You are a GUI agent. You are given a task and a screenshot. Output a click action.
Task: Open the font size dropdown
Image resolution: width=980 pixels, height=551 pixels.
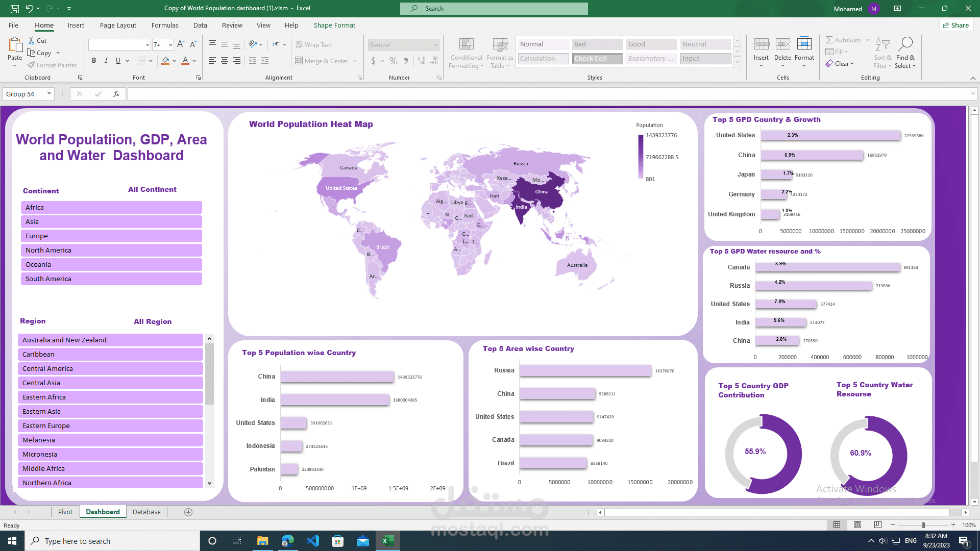170,45
